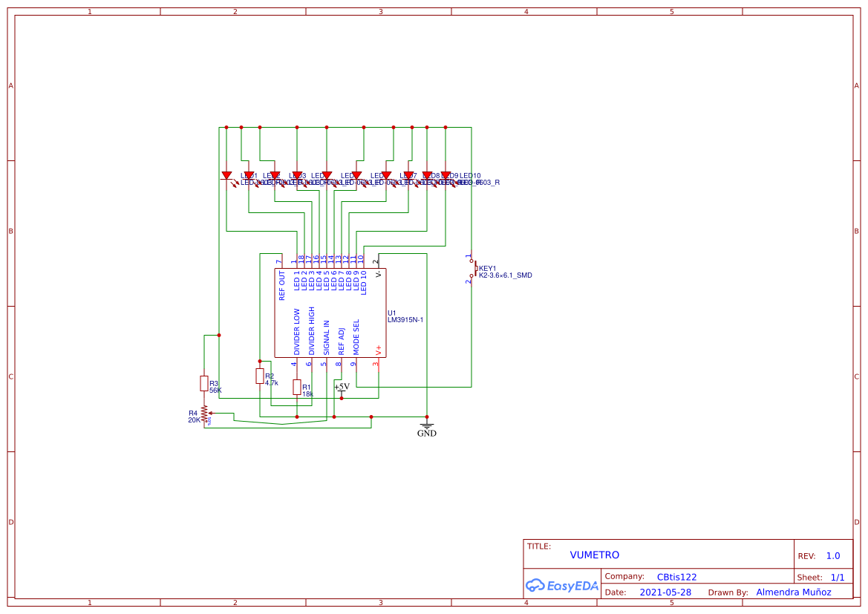The height and width of the screenshot is (614, 868).
Task: Select the leftmost red LED symbol
Action: [226, 177]
